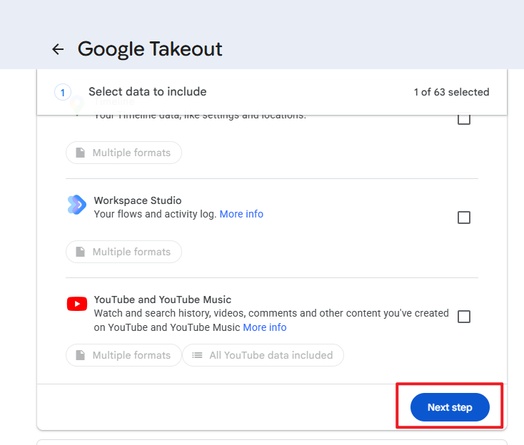Open the All YouTube data included list
Screen dimensions: 524x445
[x=263, y=355]
